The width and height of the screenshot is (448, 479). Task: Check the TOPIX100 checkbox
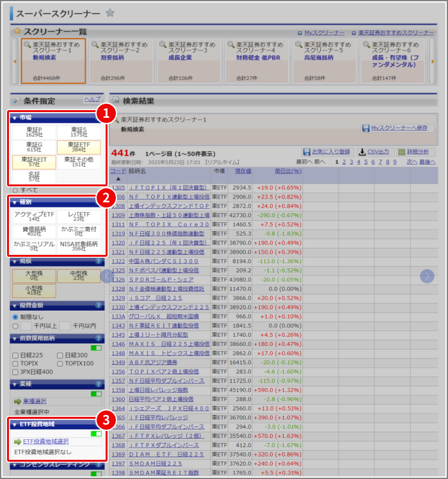[60, 364]
